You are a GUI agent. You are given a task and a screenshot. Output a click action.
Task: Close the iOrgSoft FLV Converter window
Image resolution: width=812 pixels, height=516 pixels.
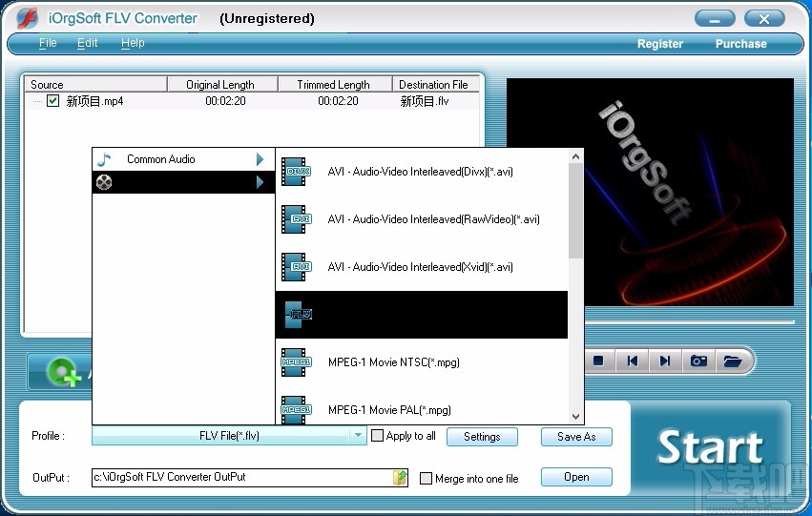coord(764,19)
